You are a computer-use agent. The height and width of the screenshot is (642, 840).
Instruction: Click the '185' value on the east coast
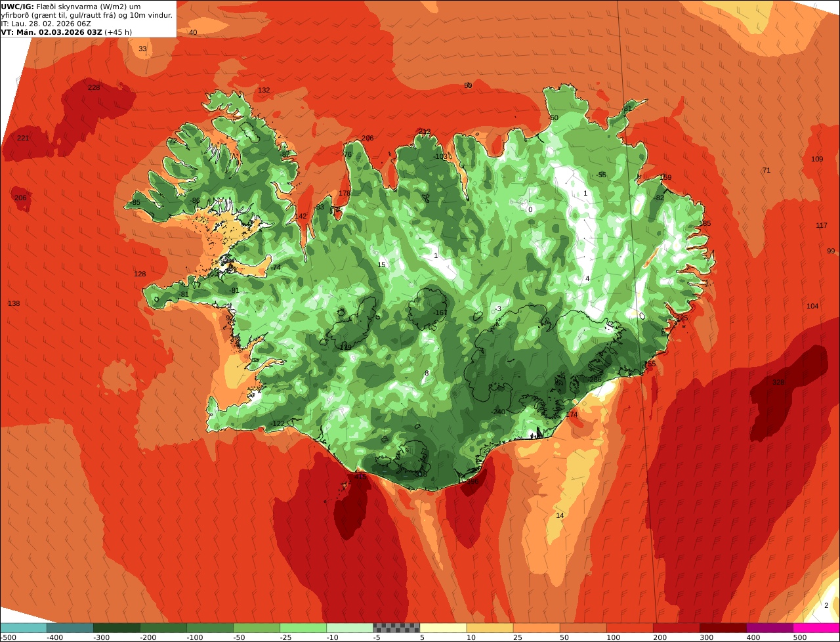pos(705,223)
